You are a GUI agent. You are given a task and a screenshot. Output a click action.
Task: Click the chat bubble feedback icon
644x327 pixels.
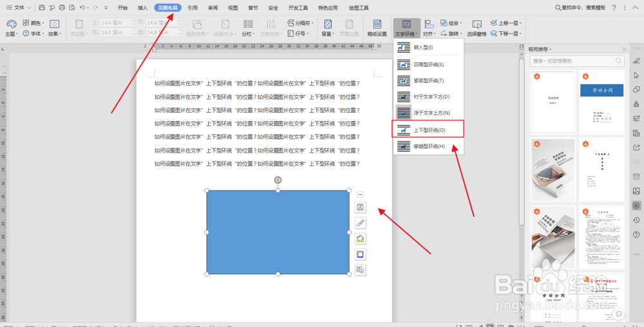pyautogui.click(x=618, y=314)
